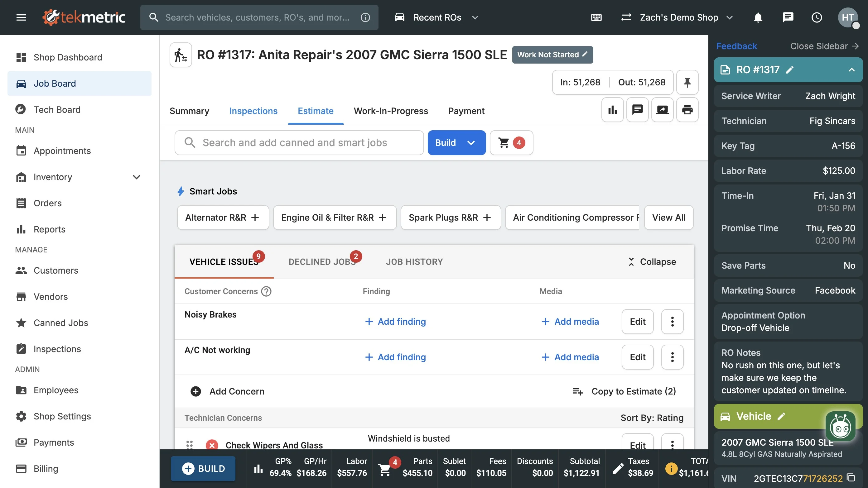Open three-dot menu for Noisy Brakes
868x488 pixels.
click(x=672, y=322)
